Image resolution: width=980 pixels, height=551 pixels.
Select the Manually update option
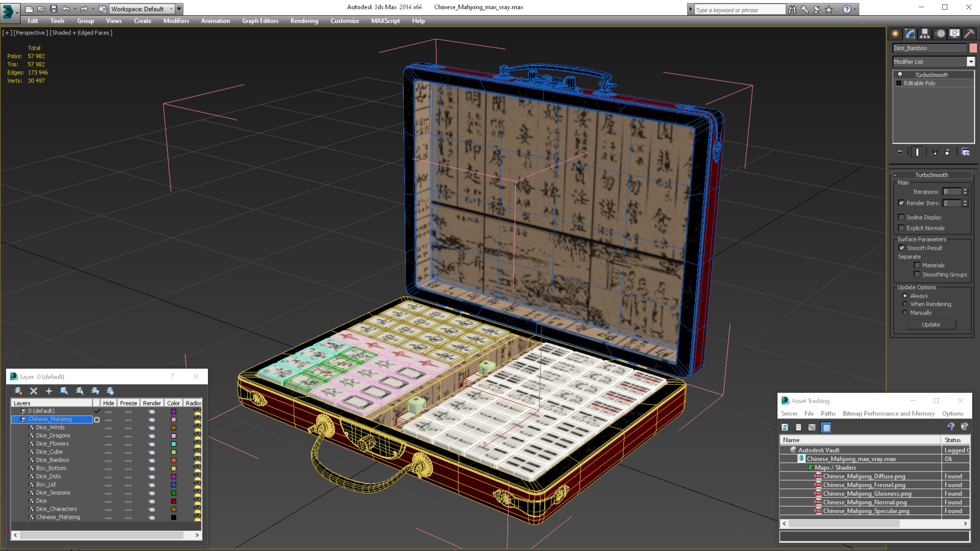coord(905,313)
